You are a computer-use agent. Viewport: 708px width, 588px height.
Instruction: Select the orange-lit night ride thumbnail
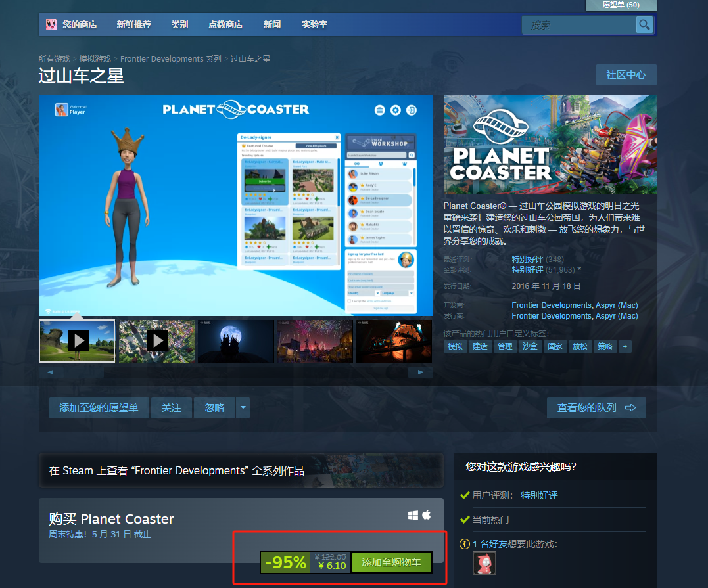[394, 341]
